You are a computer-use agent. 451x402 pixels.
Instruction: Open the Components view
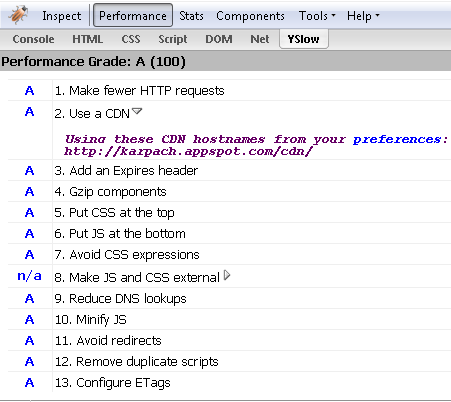[x=250, y=16]
